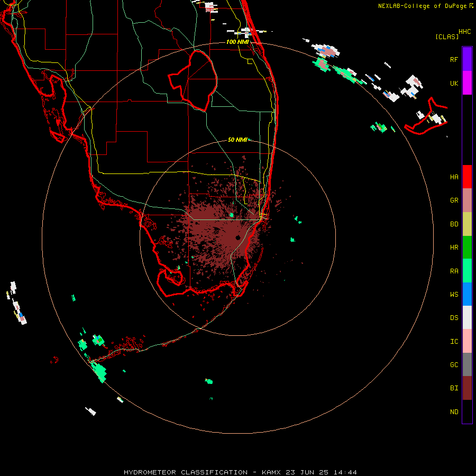Select the BD yellow legend swatch
The width and height of the screenshot is (476, 476).
tap(467, 224)
